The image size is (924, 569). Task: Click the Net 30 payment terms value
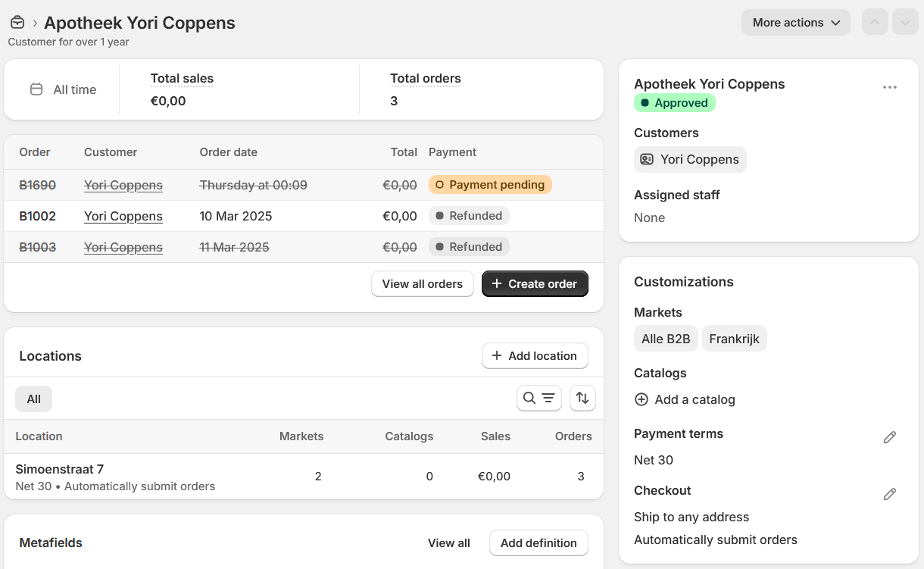(654, 460)
